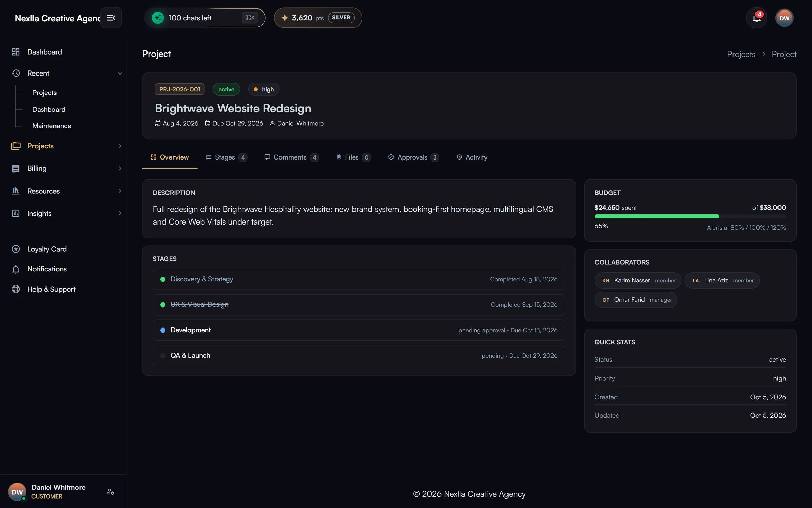Click the OF avatar of Omar Farid

pos(606,300)
